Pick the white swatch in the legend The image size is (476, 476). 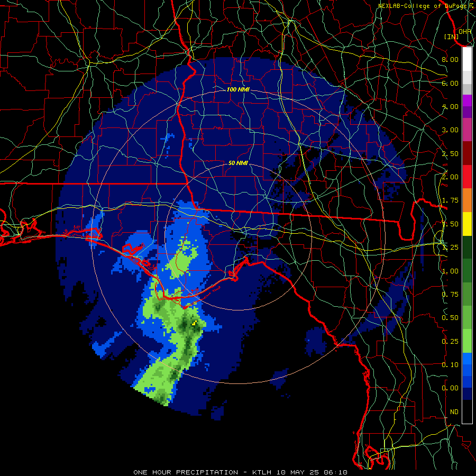point(467,59)
